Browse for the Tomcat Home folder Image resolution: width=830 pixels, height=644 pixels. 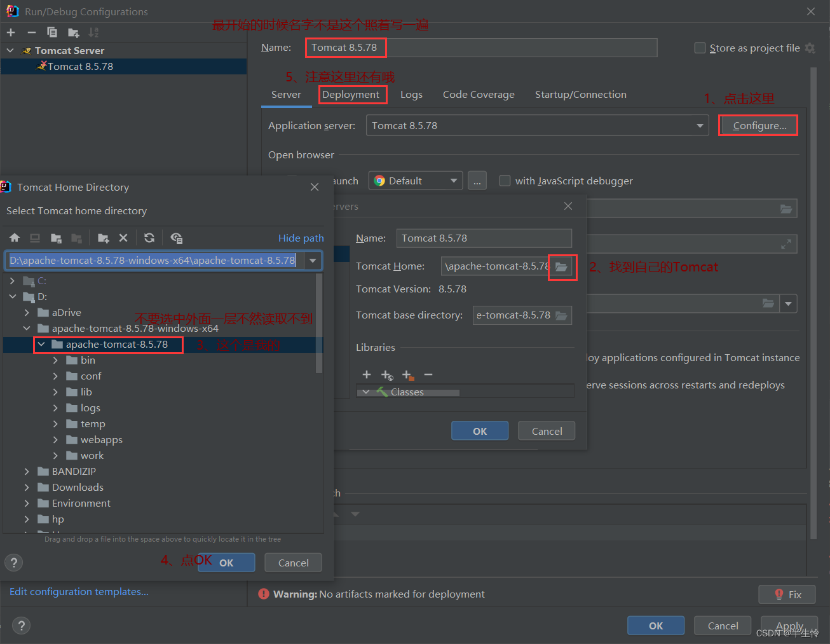(561, 266)
